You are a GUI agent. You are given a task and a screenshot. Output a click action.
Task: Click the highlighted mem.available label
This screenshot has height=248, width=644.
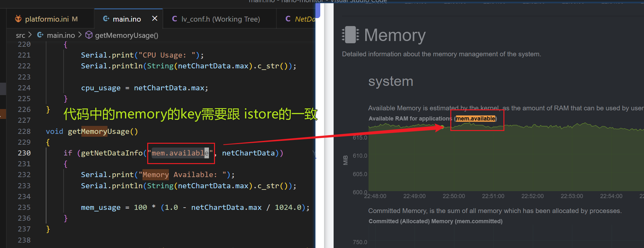coord(475,119)
